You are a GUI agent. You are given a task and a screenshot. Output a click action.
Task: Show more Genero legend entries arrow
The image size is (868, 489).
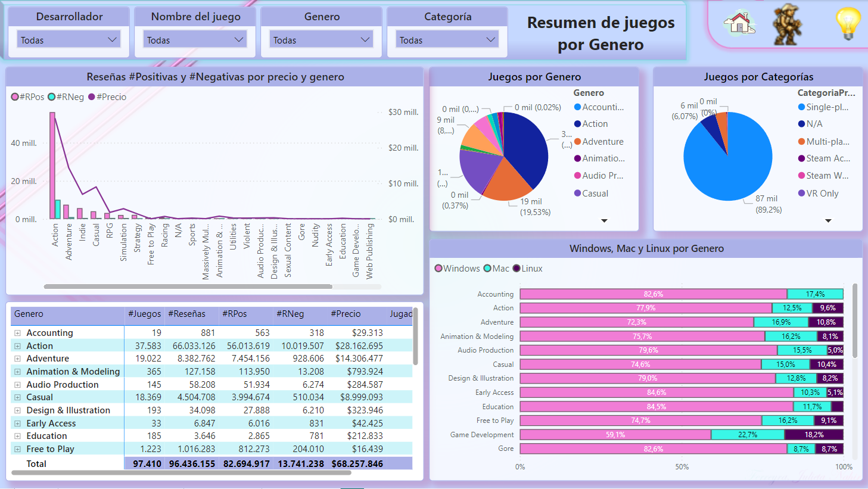(x=604, y=220)
